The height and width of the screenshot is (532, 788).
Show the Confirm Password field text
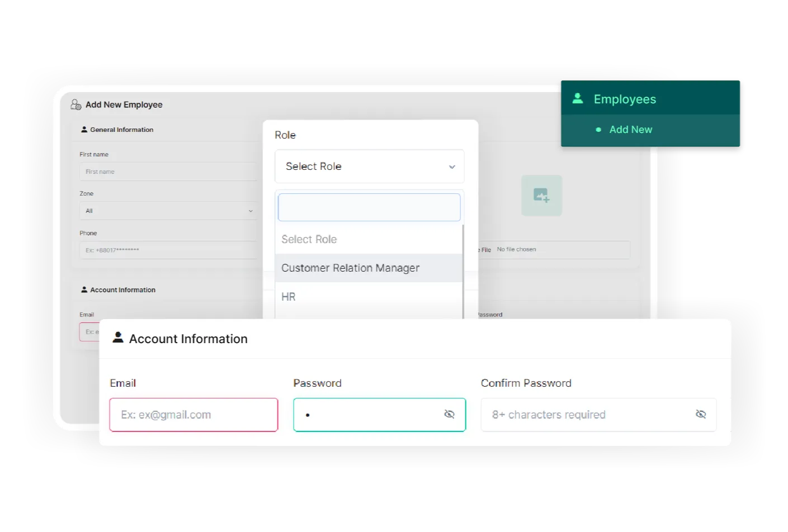point(700,414)
